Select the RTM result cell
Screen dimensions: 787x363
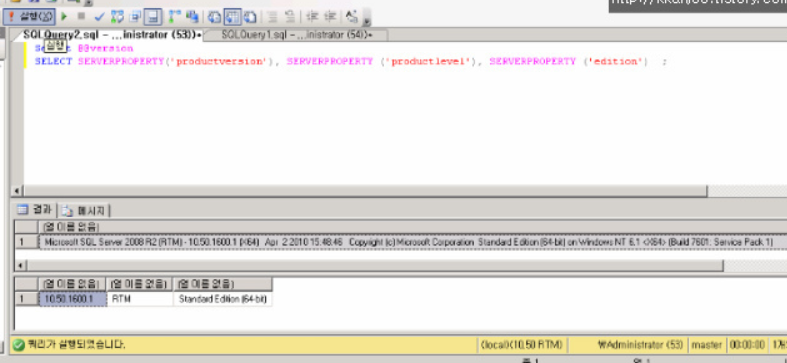click(140, 299)
